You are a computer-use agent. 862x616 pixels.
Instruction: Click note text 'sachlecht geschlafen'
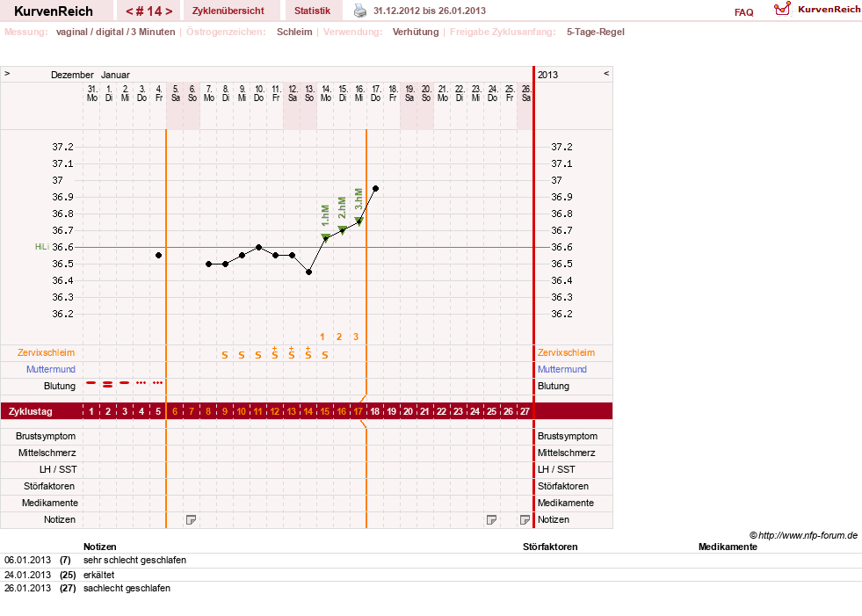pos(127,588)
